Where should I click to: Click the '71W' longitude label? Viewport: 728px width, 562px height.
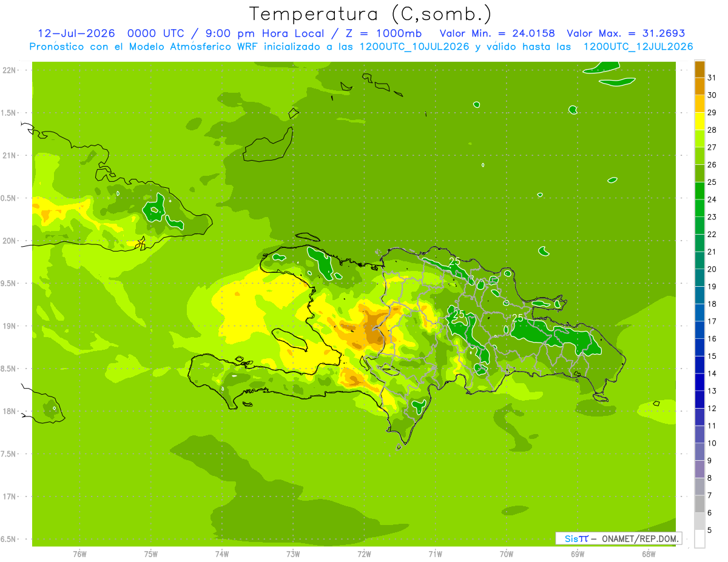[435, 554]
